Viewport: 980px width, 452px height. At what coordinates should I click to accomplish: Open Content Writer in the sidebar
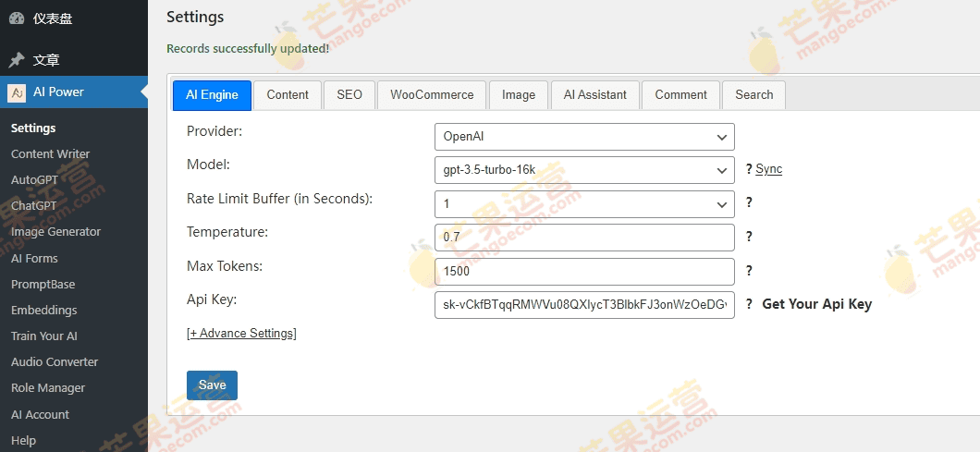point(50,153)
